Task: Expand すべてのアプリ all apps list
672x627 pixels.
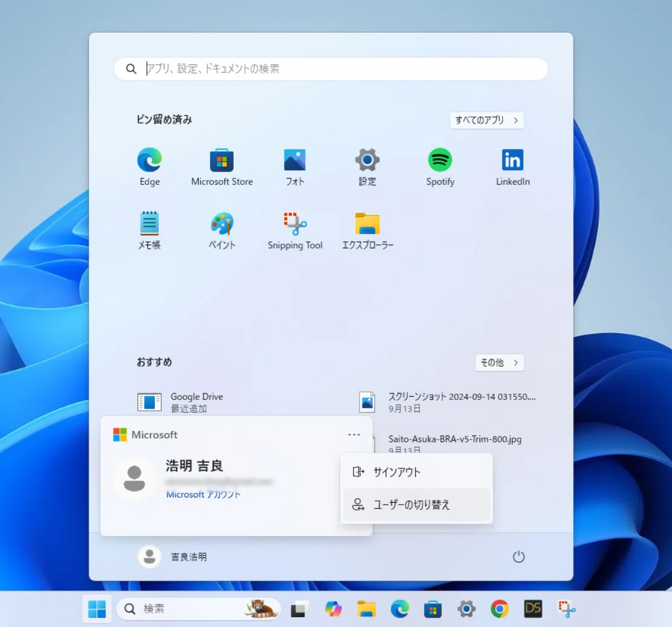Action: (487, 120)
